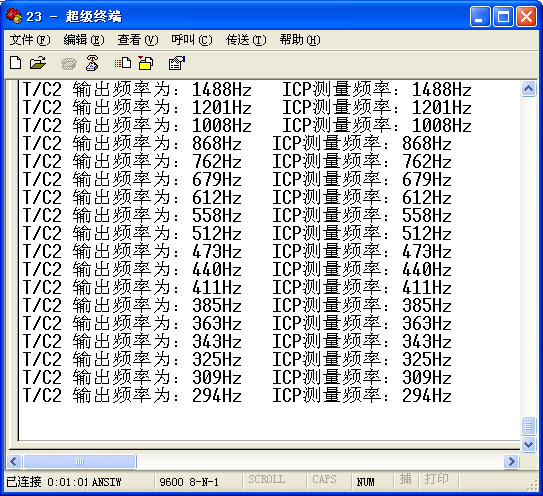Open the 传送(T) menu
Image resolution: width=543 pixels, height=496 pixels.
tap(246, 40)
